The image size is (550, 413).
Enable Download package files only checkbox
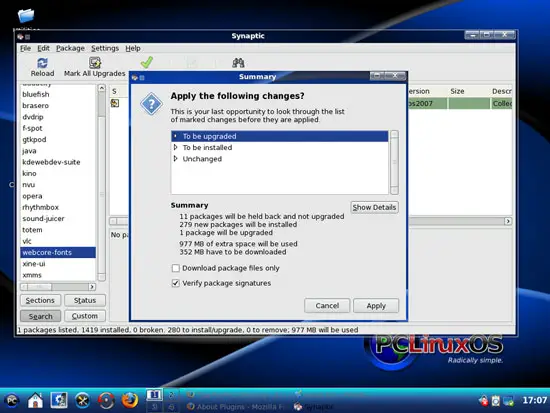pyautogui.click(x=176, y=268)
